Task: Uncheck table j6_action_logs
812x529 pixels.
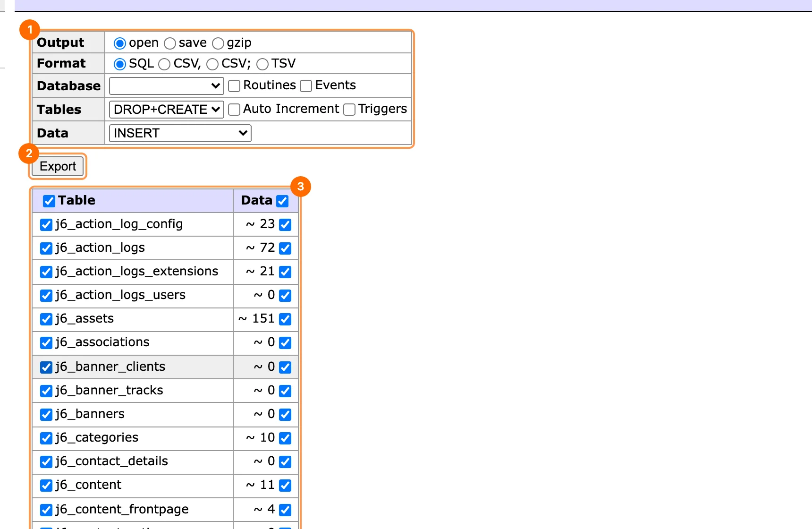Action: [x=46, y=248]
